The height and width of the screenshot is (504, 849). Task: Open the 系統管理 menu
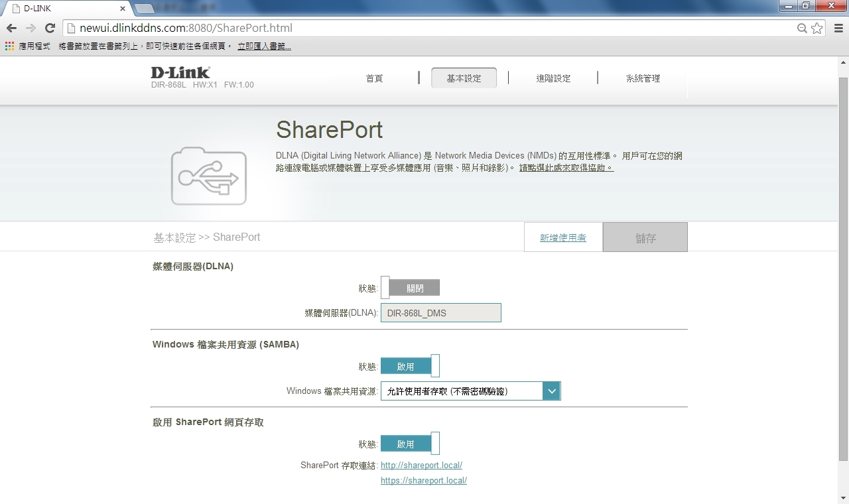[643, 78]
